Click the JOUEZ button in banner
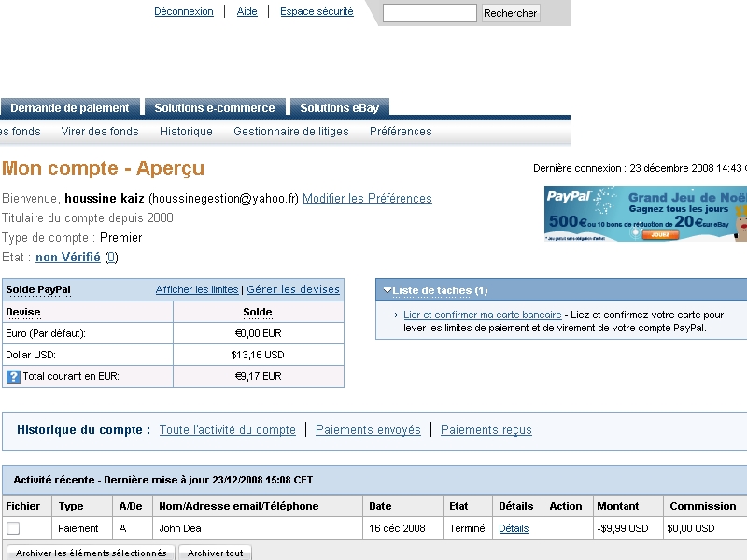The image size is (747, 560). pos(660,234)
